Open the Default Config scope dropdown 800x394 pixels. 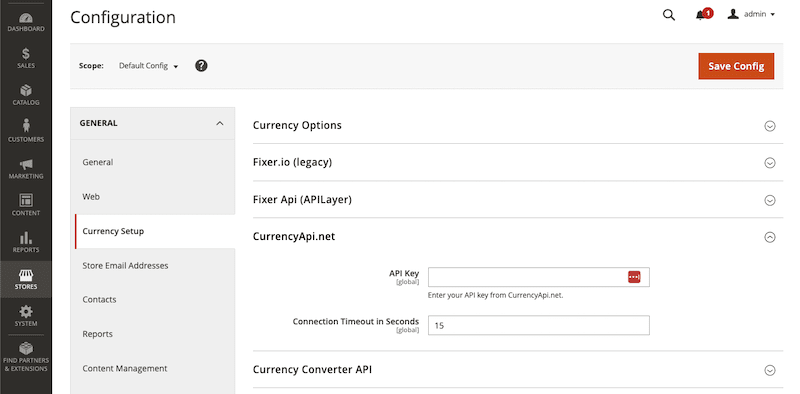pyautogui.click(x=148, y=66)
